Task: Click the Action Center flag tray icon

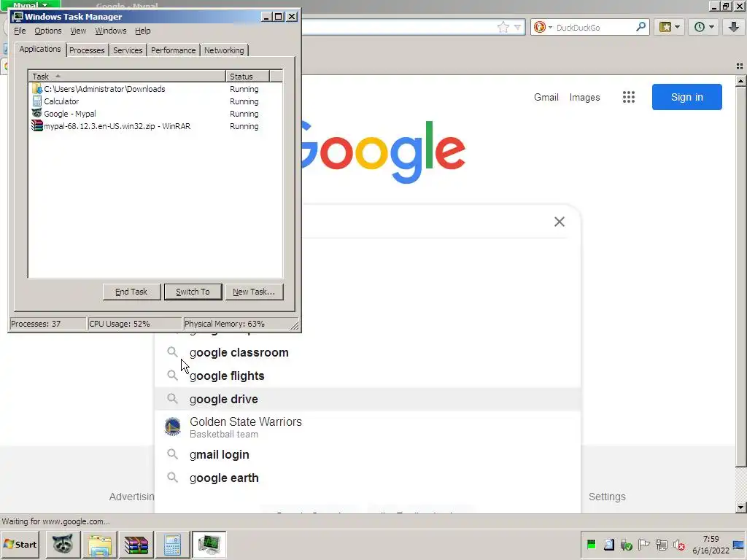Action: point(643,544)
